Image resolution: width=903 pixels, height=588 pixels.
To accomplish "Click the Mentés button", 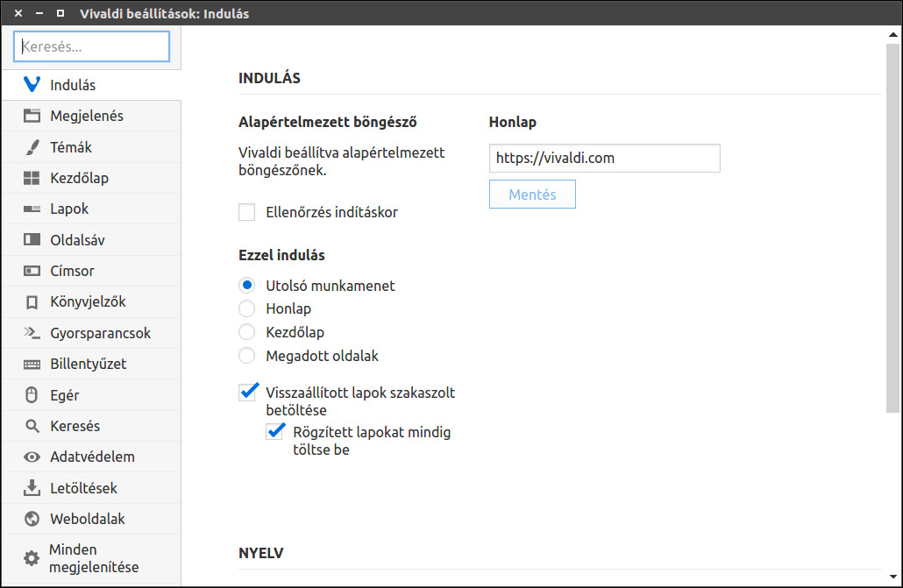I will (x=532, y=194).
